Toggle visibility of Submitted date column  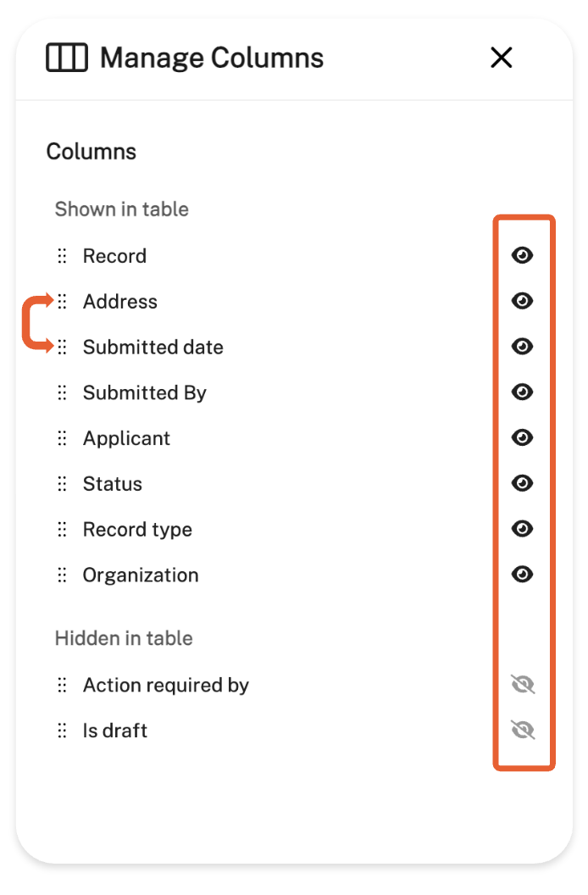tap(523, 347)
